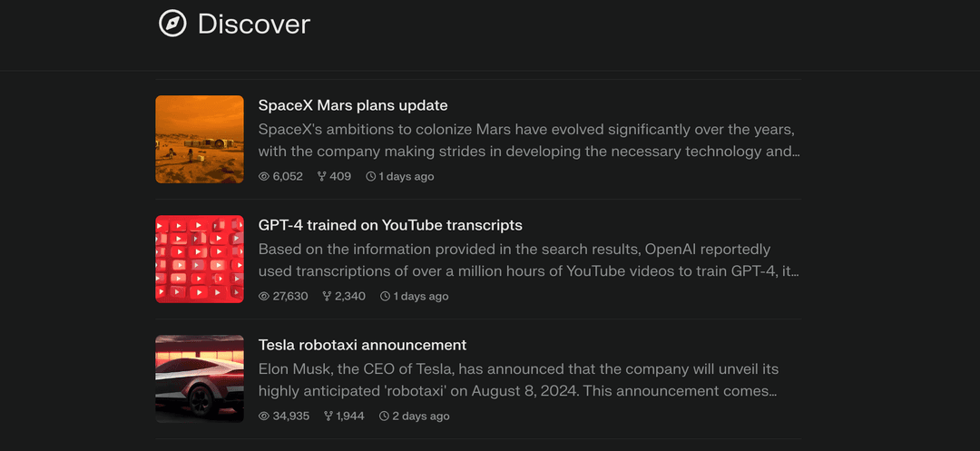Open the SpaceX Mars plans update article
This screenshot has height=451, width=980.
(353, 105)
